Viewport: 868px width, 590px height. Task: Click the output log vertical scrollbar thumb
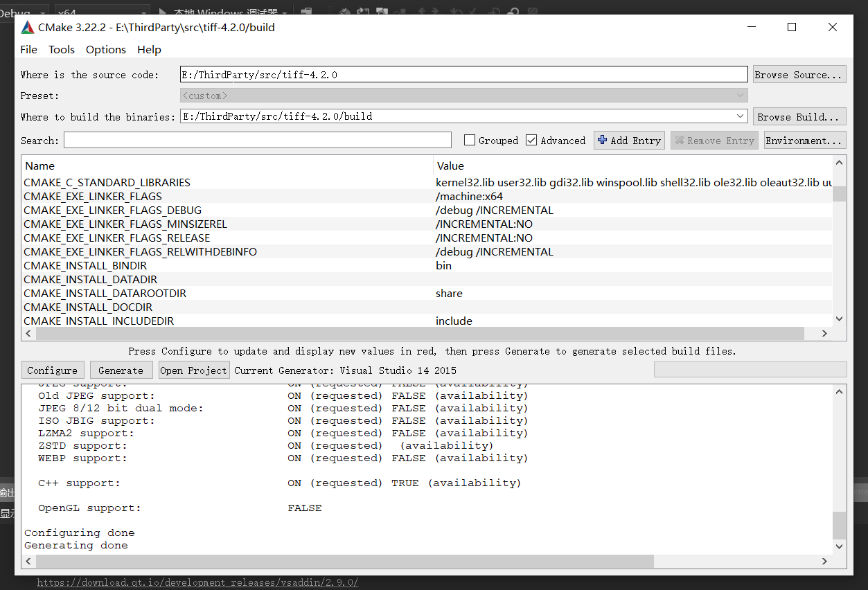[x=839, y=525]
